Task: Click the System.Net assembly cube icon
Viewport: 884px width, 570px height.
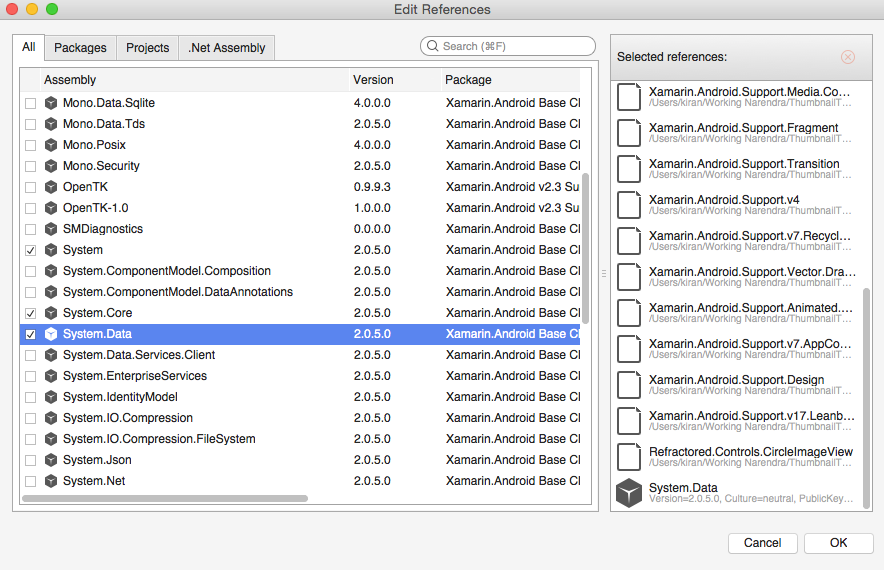Action: [51, 481]
